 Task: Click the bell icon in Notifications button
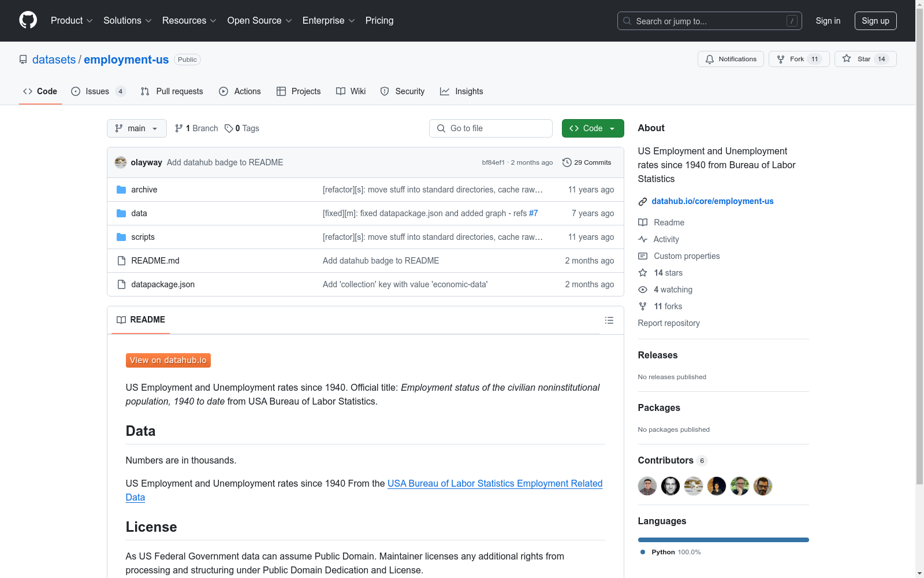tap(710, 59)
